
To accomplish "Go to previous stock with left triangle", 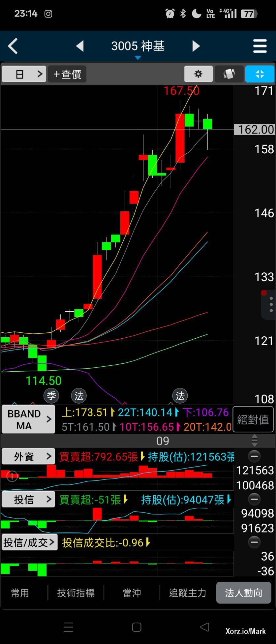I will tap(80, 46).
